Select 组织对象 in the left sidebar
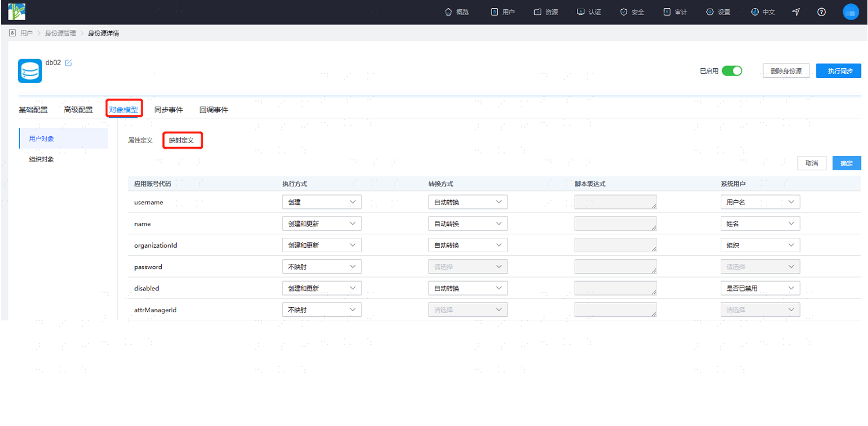Screen dimensions: 868x426 [42, 159]
